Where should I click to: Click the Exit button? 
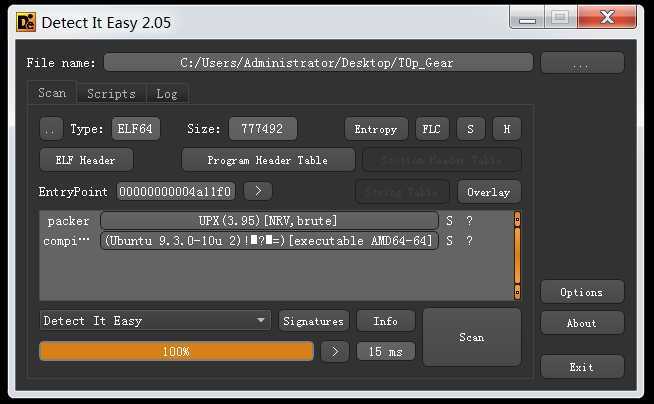[582, 367]
